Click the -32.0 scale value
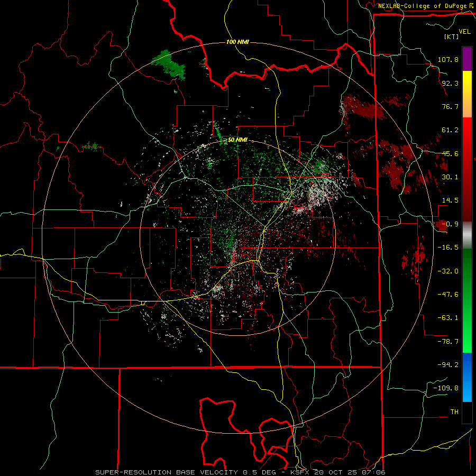The width and height of the screenshot is (476, 476). click(x=448, y=271)
